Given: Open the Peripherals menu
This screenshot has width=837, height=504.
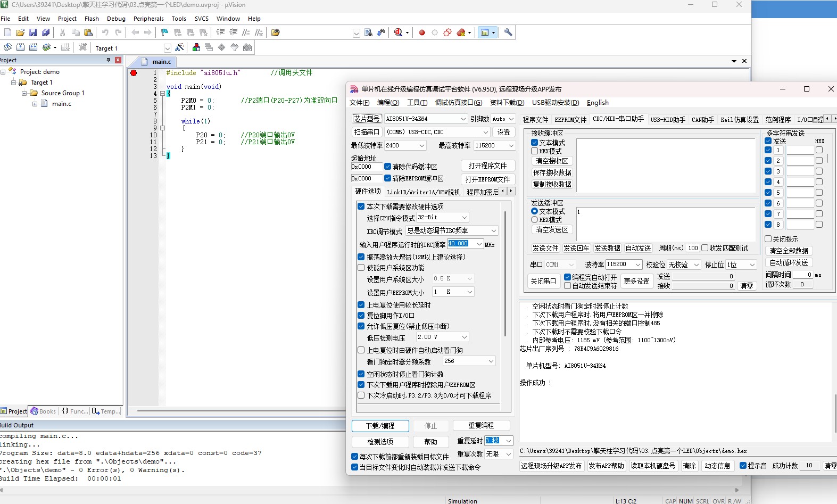Looking at the screenshot, I should coord(148,19).
